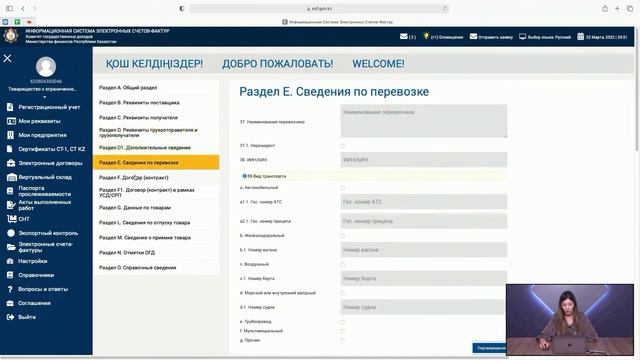
Task: Toggle the Прочие transport checkbox
Action: (x=342, y=340)
